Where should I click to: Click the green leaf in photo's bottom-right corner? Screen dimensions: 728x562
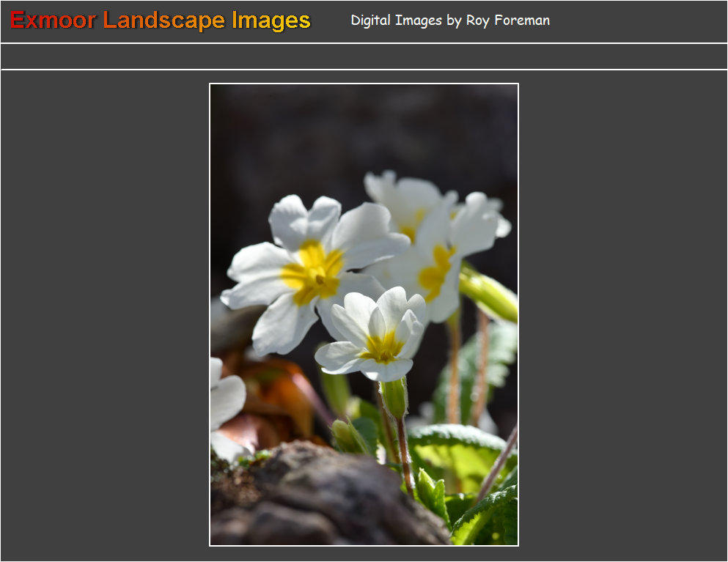[491, 519]
